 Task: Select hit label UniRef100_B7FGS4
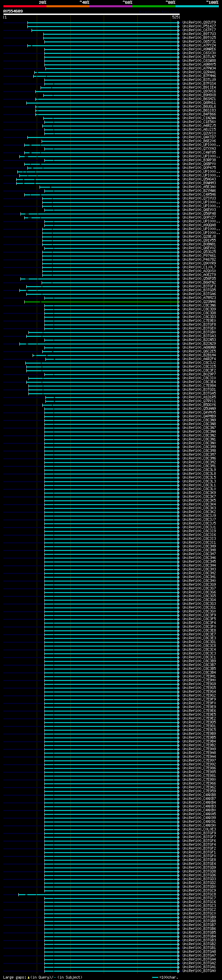tap(199, 84)
